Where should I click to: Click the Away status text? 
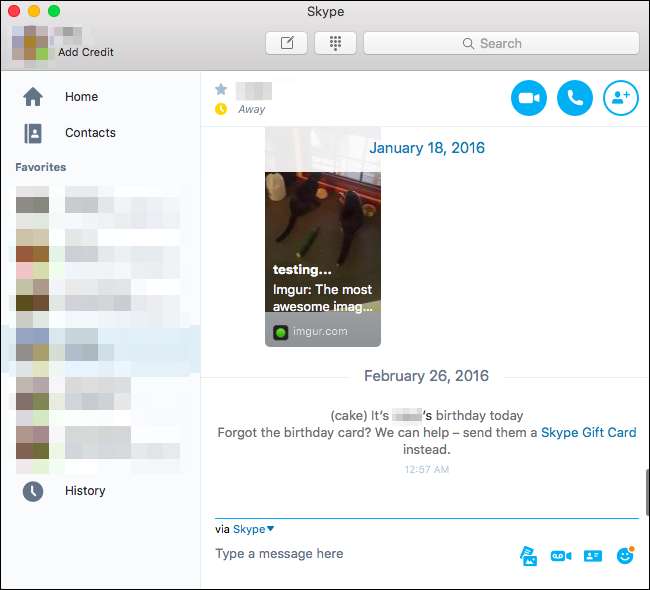[x=252, y=109]
